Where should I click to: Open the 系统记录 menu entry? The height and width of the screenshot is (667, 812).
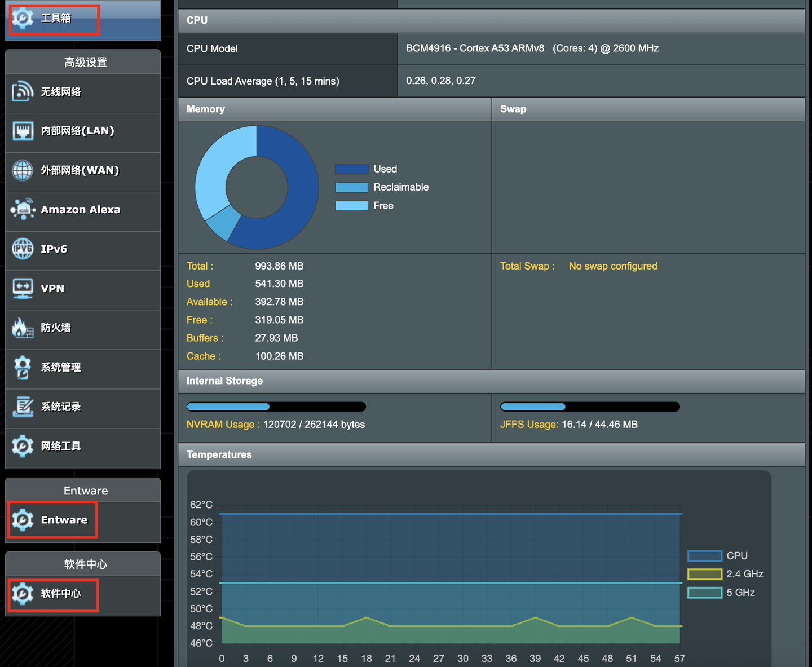[83, 409]
